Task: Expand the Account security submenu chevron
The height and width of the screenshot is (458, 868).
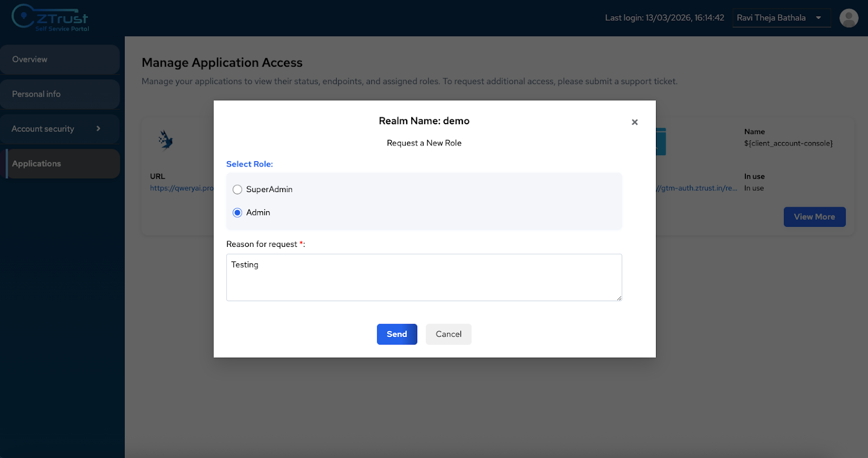Action: (x=98, y=129)
